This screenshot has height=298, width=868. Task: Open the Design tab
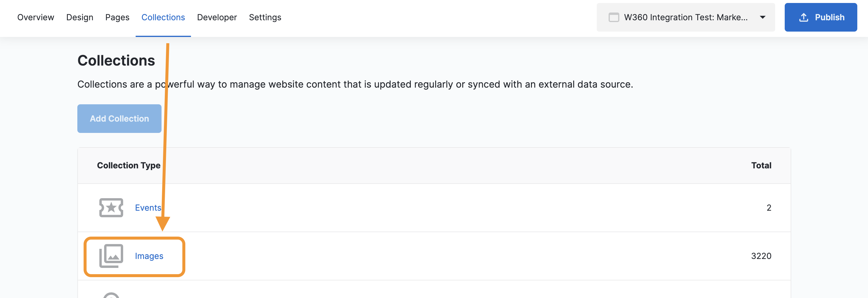tap(79, 18)
